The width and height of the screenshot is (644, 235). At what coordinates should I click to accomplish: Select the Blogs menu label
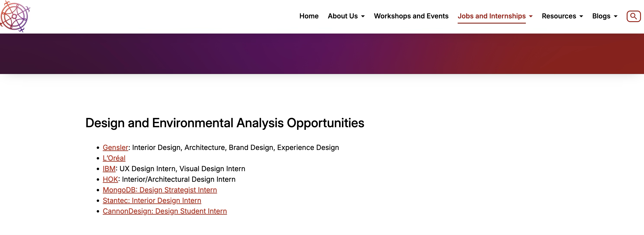(601, 16)
